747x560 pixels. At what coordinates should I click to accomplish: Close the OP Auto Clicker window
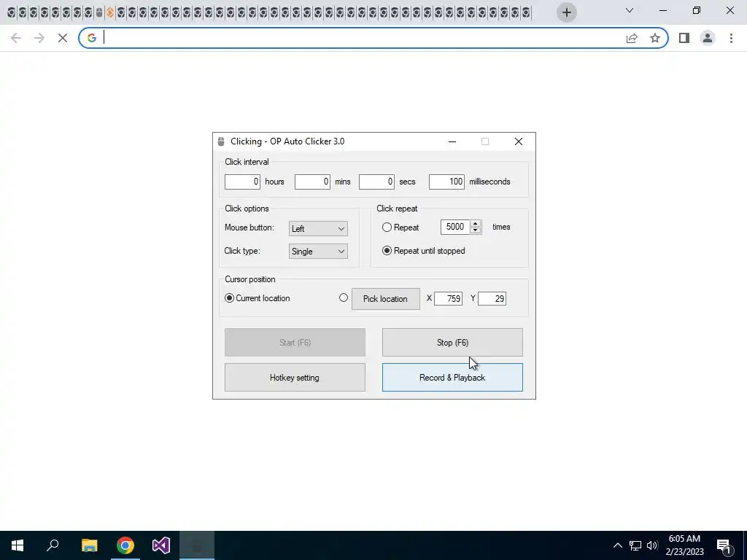(x=519, y=141)
